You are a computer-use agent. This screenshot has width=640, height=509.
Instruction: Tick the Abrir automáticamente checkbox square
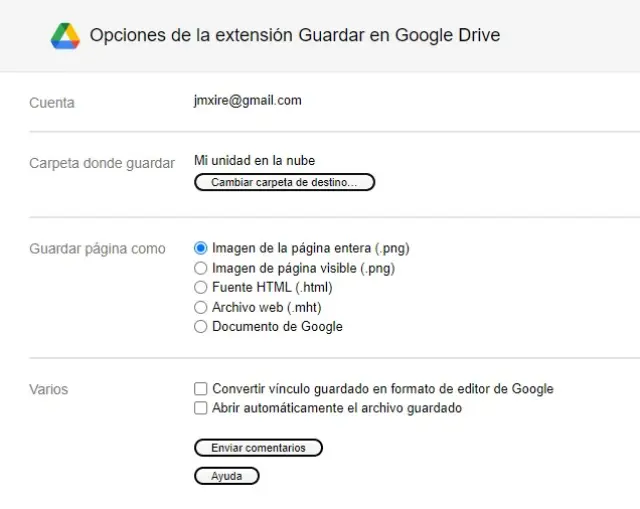pos(201,408)
